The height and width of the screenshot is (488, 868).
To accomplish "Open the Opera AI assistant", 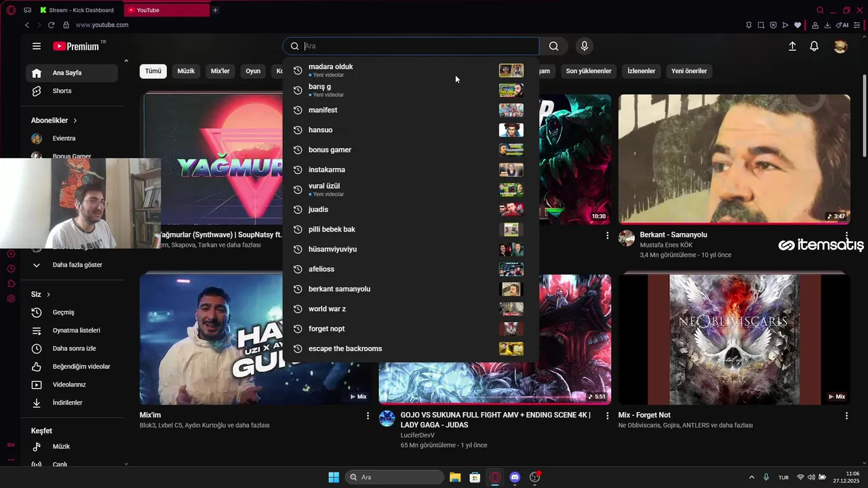I will [842, 25].
